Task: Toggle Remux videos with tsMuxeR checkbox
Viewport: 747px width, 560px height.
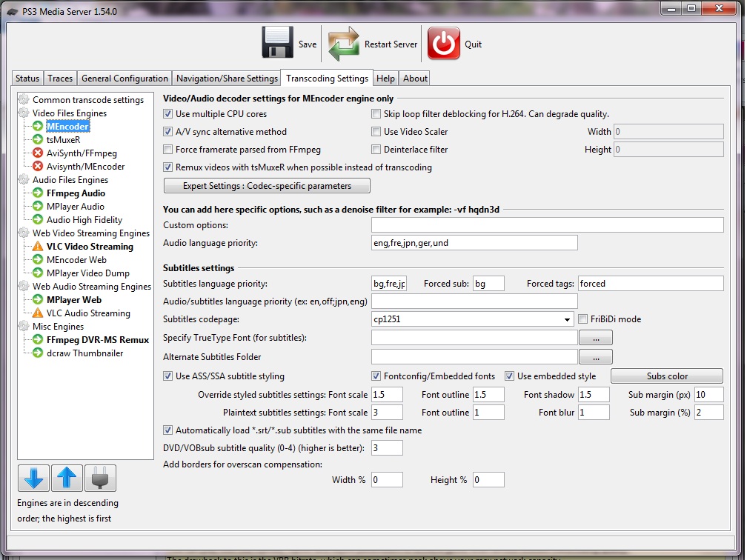Action: click(x=167, y=167)
